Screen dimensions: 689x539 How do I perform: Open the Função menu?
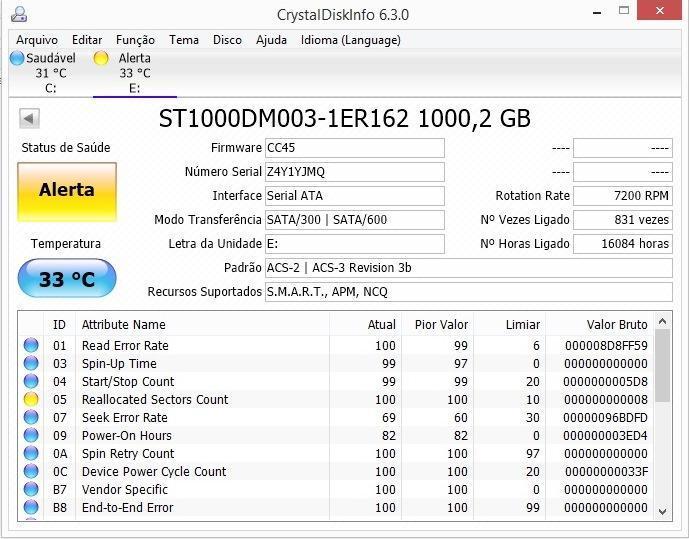point(135,40)
